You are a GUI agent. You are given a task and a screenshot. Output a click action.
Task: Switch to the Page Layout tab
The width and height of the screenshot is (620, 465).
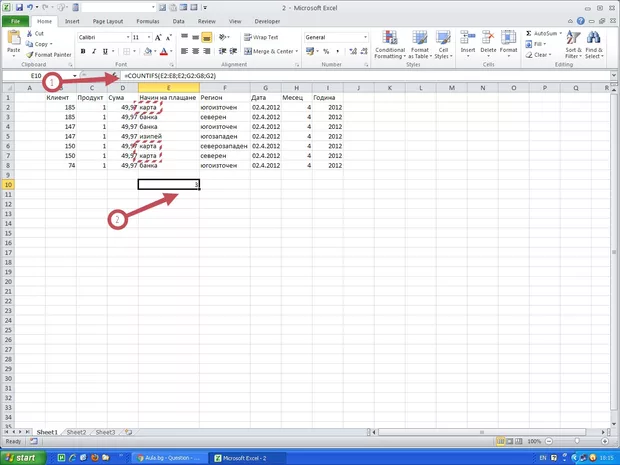(x=108, y=21)
